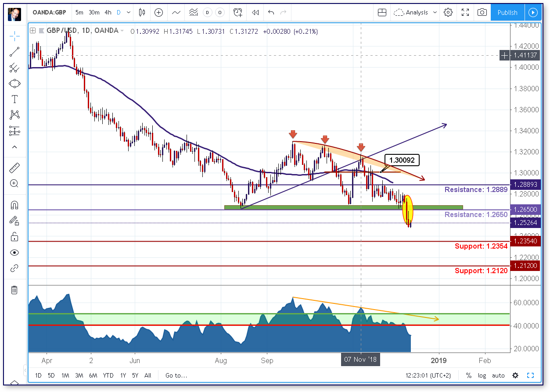Image resolution: width=550 pixels, height=392 pixels.
Task: Open the indicators list
Action: point(176,12)
